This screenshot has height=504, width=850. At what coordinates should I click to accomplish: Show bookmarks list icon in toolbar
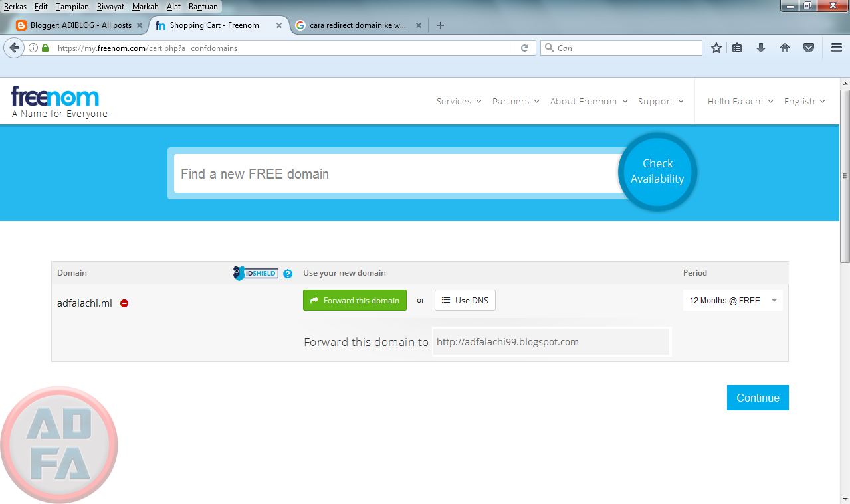pos(737,48)
